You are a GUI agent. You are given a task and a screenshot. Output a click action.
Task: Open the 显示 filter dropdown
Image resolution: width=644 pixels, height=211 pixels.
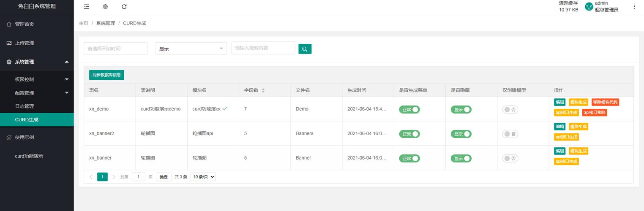pyautogui.click(x=191, y=49)
